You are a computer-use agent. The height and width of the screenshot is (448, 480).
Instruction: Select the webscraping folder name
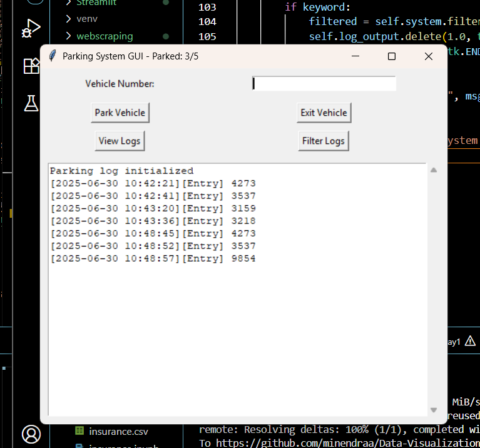tap(105, 36)
